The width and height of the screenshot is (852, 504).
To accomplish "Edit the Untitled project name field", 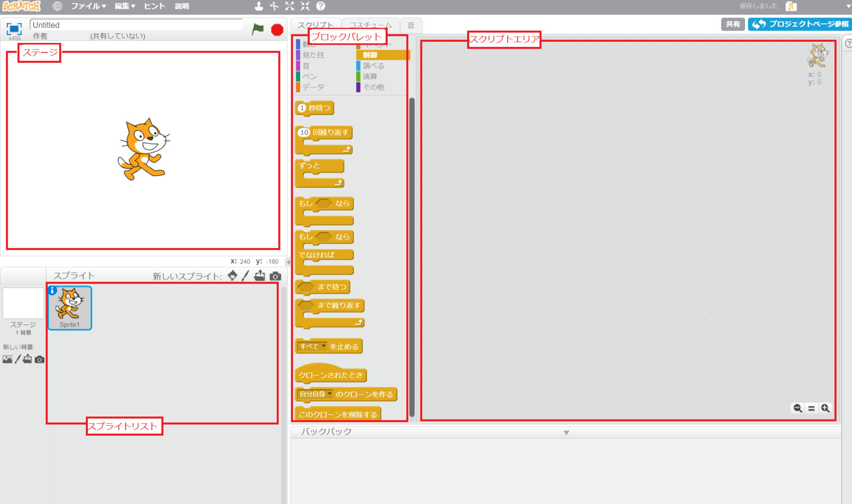I will click(x=136, y=25).
